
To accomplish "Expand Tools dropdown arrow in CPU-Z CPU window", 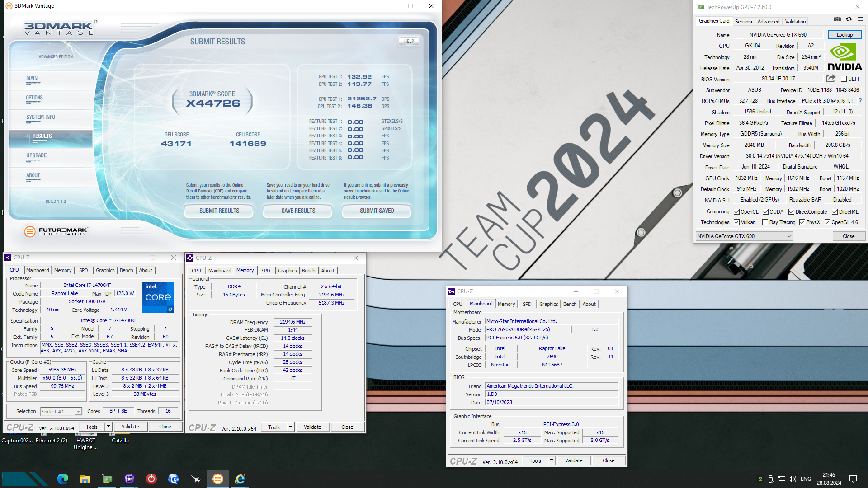I will click(108, 427).
